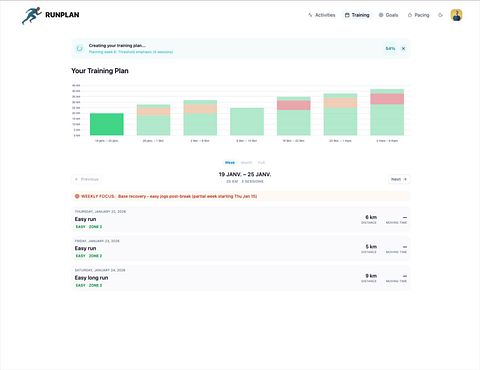480x370 pixels.
Task: Open the Training tab in navigation
Action: tap(357, 15)
